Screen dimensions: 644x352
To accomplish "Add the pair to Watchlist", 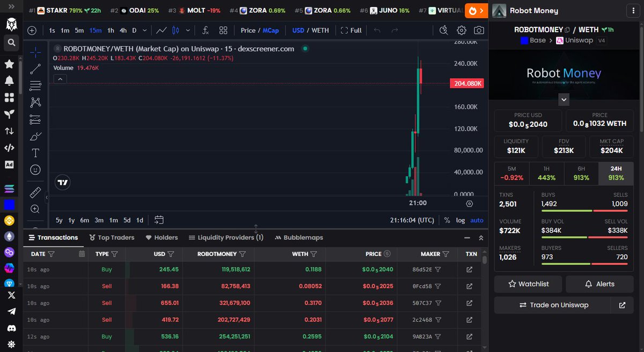I will point(529,284).
